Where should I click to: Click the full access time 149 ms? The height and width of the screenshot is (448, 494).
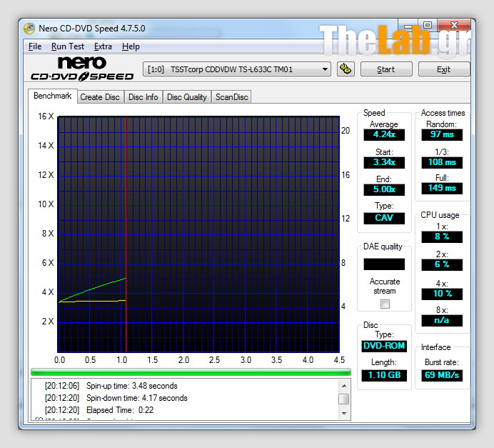click(x=442, y=188)
